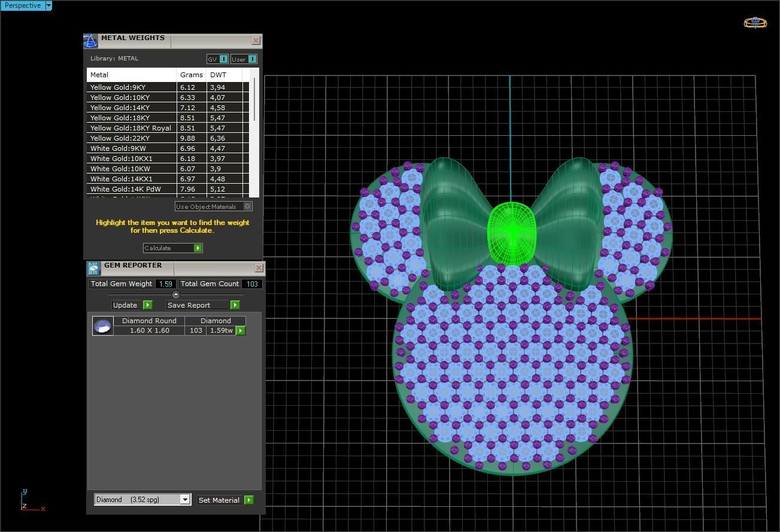Viewport: 780px width, 532px height.
Task: Select the bright green bow knot in viewport
Action: click(x=512, y=233)
